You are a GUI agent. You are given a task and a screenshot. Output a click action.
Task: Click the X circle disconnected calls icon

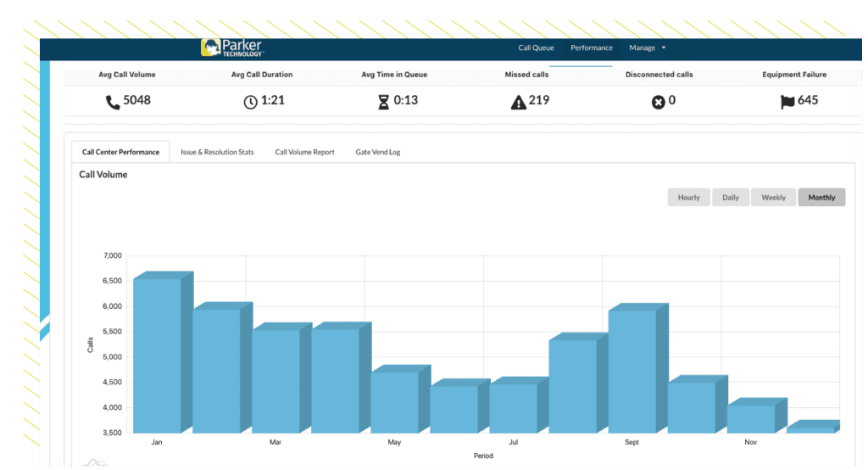coord(658,102)
